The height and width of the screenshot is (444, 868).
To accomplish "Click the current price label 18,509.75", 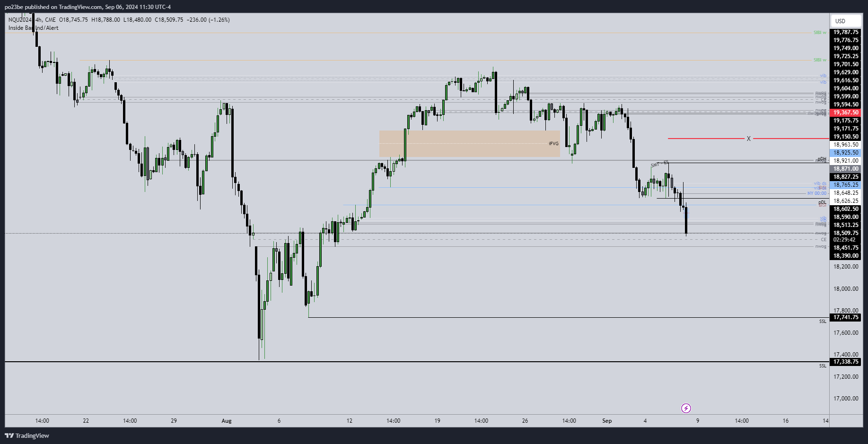I will pyautogui.click(x=845, y=233).
